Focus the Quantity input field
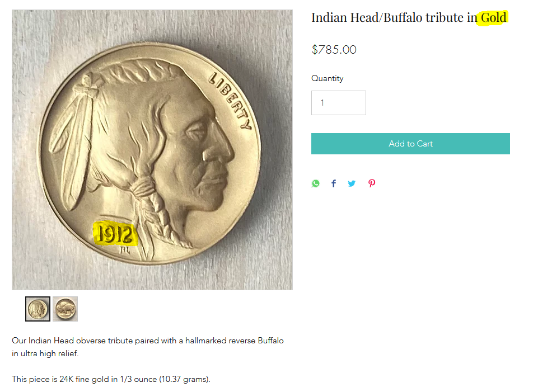 click(x=338, y=103)
